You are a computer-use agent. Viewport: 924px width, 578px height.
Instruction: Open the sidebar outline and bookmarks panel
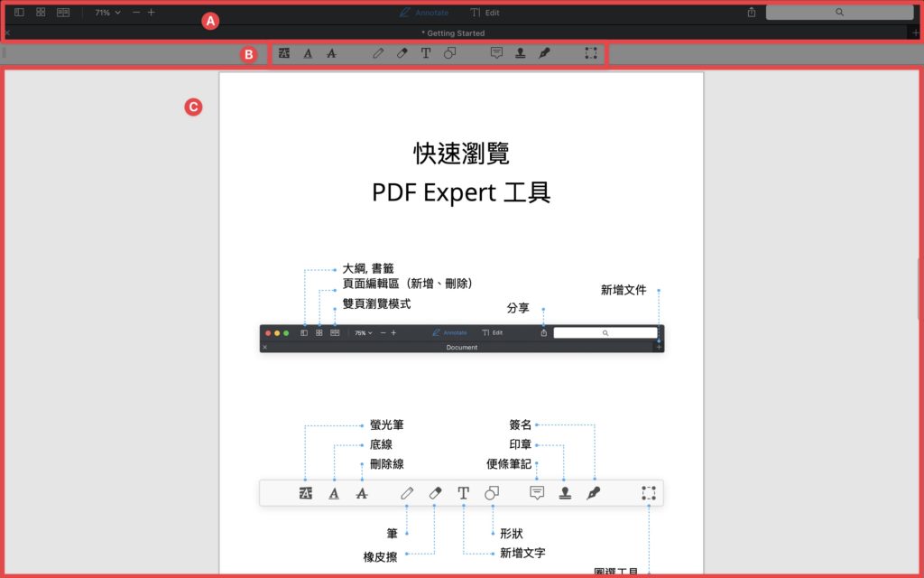(x=19, y=13)
